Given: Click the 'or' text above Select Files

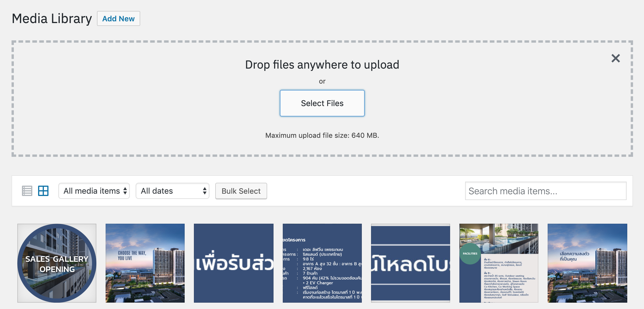Looking at the screenshot, I should pyautogui.click(x=322, y=82).
